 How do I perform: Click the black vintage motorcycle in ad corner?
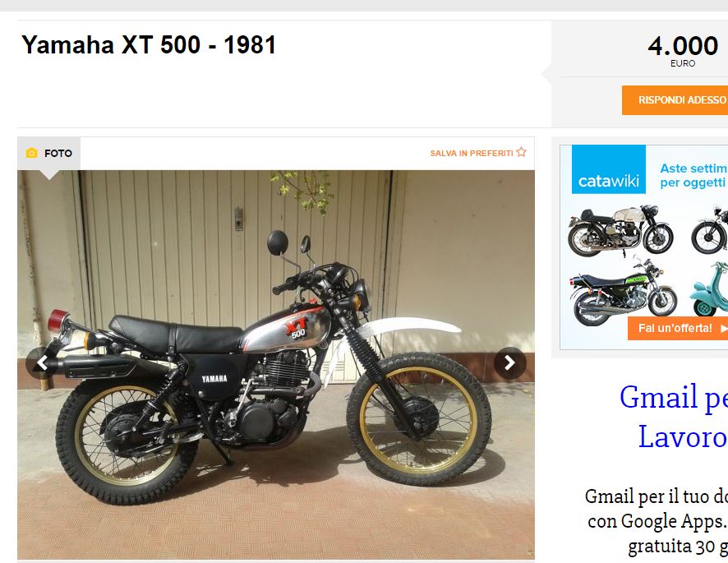coord(709,230)
